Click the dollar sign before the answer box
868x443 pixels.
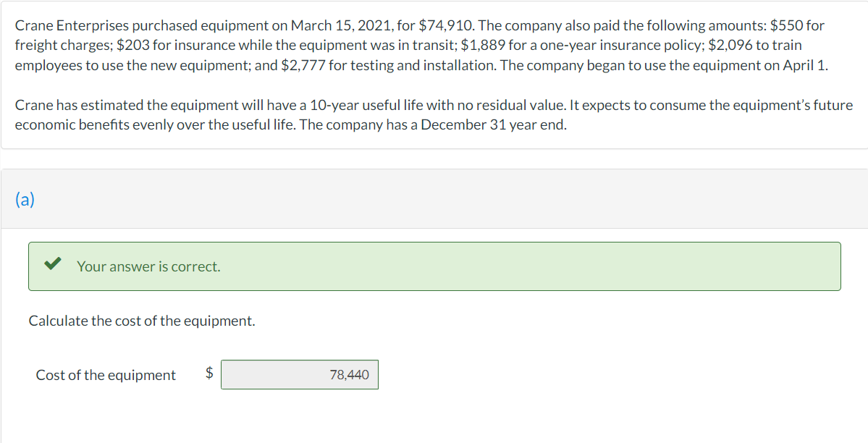click(208, 374)
